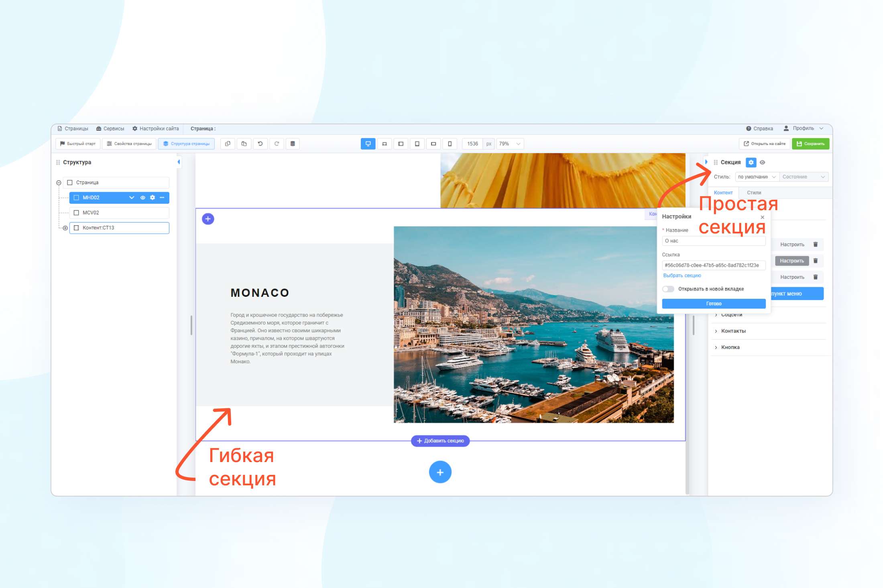Click the highlighted gray Настроить button
Viewport: 883px width, 588px height.
pyautogui.click(x=791, y=261)
